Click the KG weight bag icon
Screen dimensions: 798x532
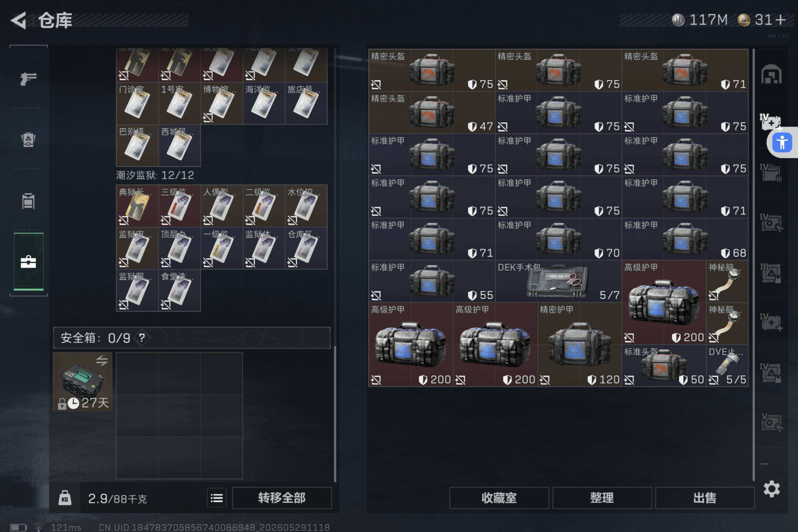pos(65,498)
